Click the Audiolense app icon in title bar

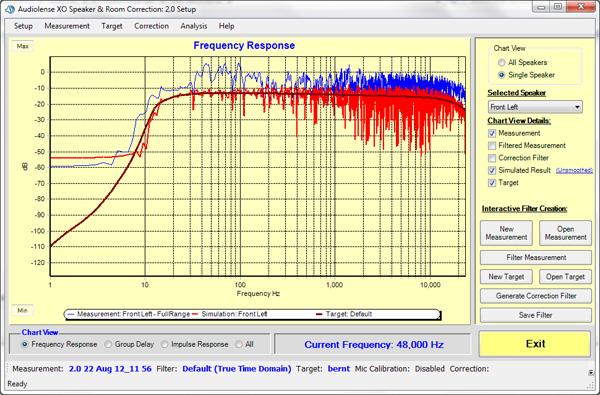(x=10, y=9)
